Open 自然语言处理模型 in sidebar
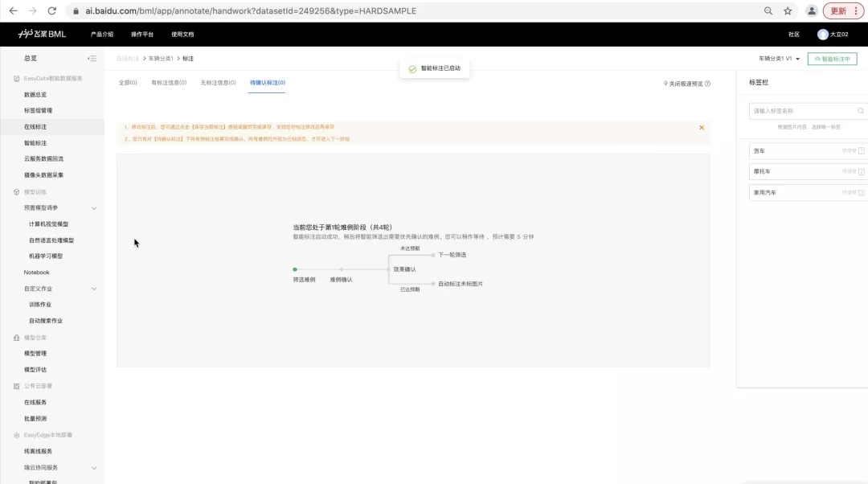Screen dimensions: 868x484 coord(51,240)
